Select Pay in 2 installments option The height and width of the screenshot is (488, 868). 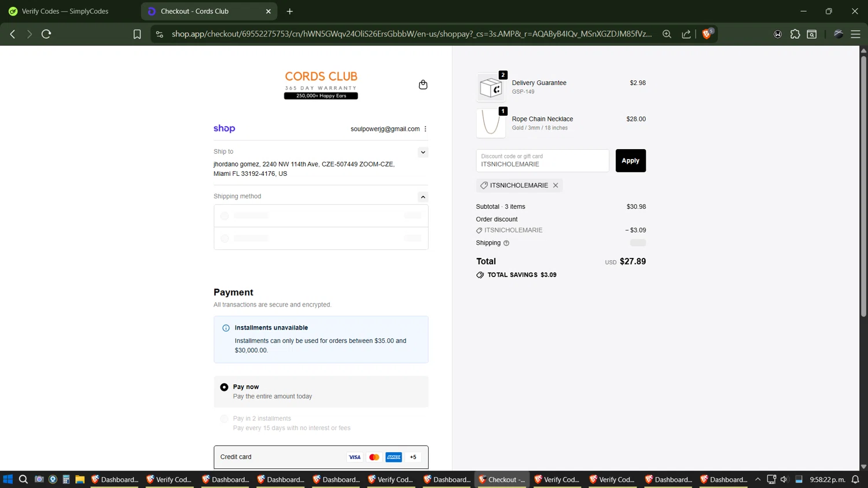pos(224,419)
